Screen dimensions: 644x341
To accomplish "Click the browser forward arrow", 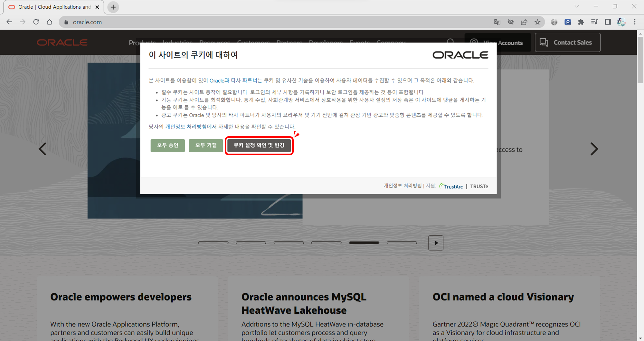I will click(x=23, y=22).
